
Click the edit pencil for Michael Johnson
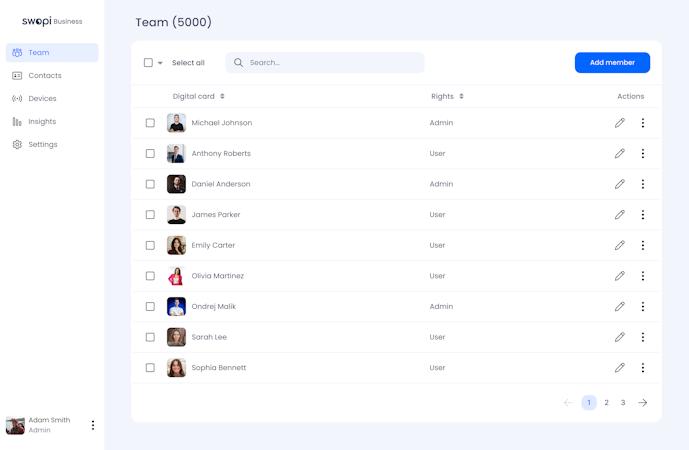(x=620, y=123)
